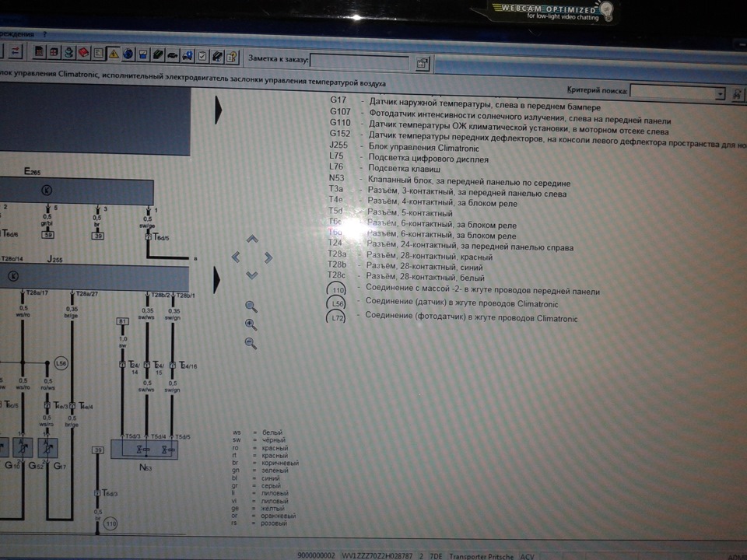This screenshot has width=747, height=560.
Task: Open the green book toolbar icon
Action: pos(158,55)
